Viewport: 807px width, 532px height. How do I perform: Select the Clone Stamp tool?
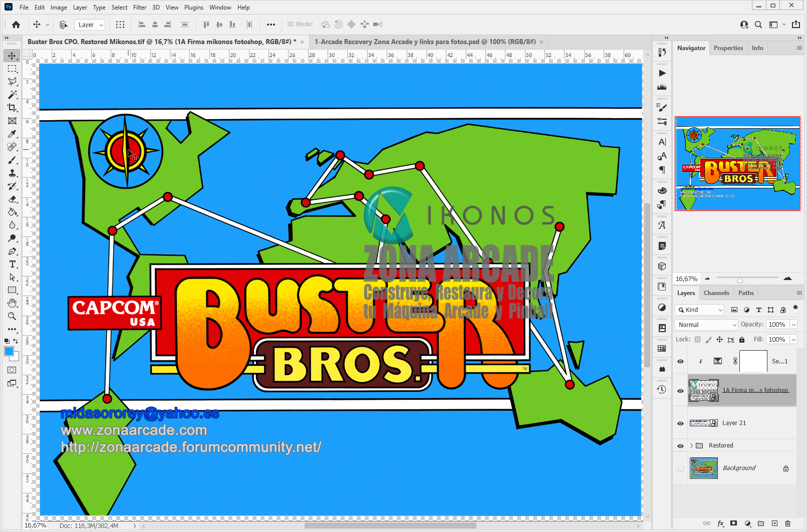pyautogui.click(x=12, y=173)
